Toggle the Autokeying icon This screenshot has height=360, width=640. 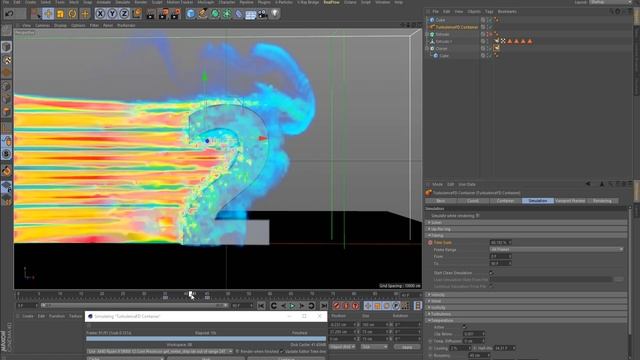pos(346,306)
